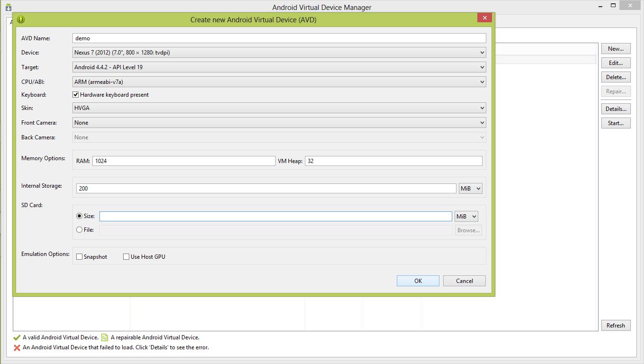Click 'A valid Android Virtual Device.' text
The width and height of the screenshot is (644, 364).
(x=61, y=337)
